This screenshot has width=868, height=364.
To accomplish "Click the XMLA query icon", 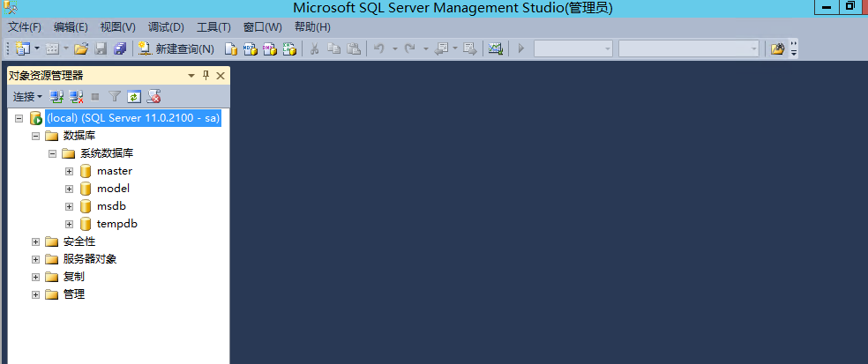I will (289, 49).
